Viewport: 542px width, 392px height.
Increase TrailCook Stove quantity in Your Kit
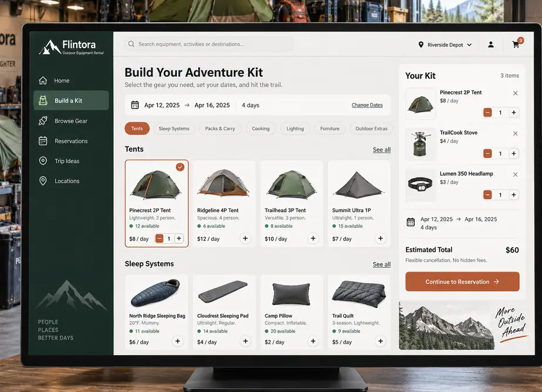pyautogui.click(x=514, y=154)
